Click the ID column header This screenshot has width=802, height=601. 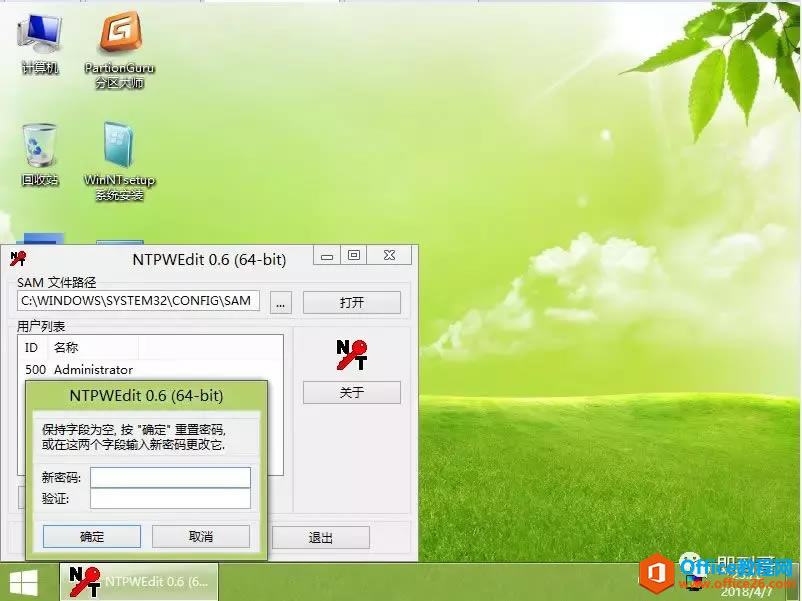click(32, 348)
